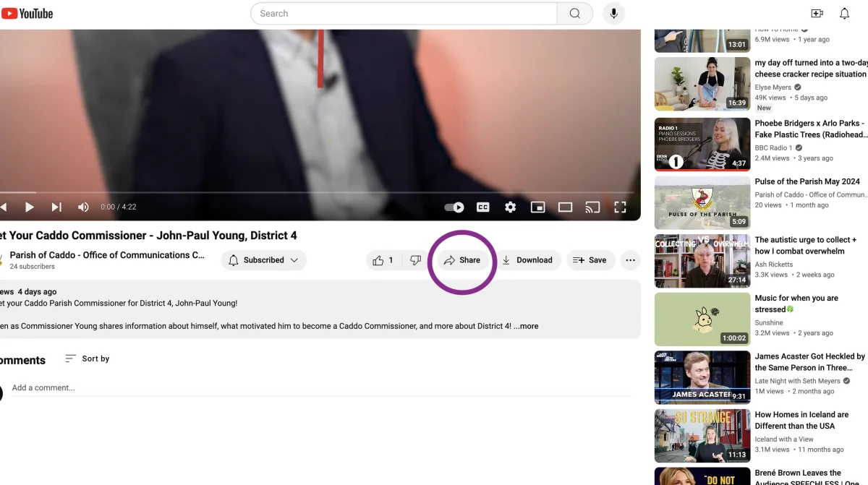Toggle closed captions CC button
Screen dimensions: 868x485
click(483, 207)
